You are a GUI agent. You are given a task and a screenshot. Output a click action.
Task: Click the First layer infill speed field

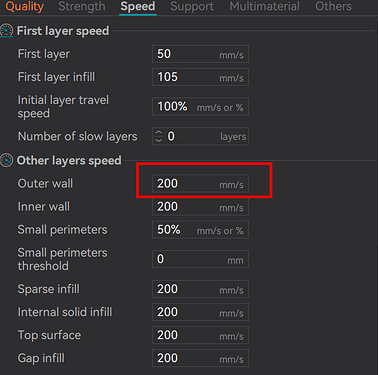click(x=200, y=77)
